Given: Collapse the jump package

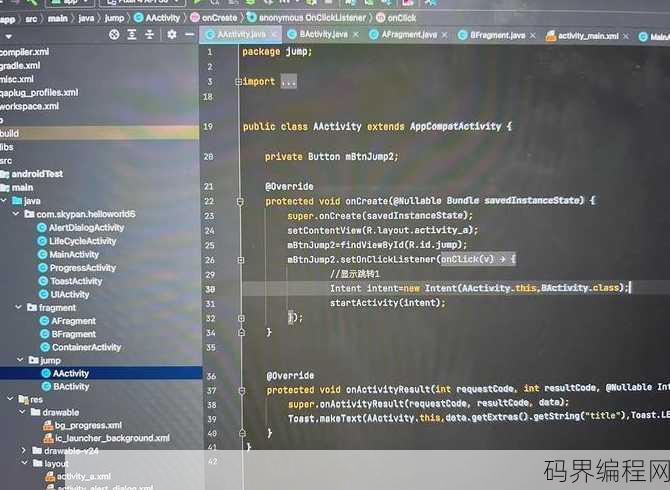Looking at the screenshot, I should tap(21, 360).
